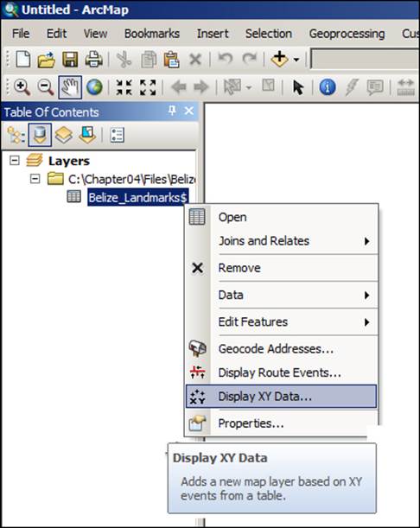The height and width of the screenshot is (528, 420).
Task: Zoom to Full Extent globe icon
Action: (x=94, y=87)
